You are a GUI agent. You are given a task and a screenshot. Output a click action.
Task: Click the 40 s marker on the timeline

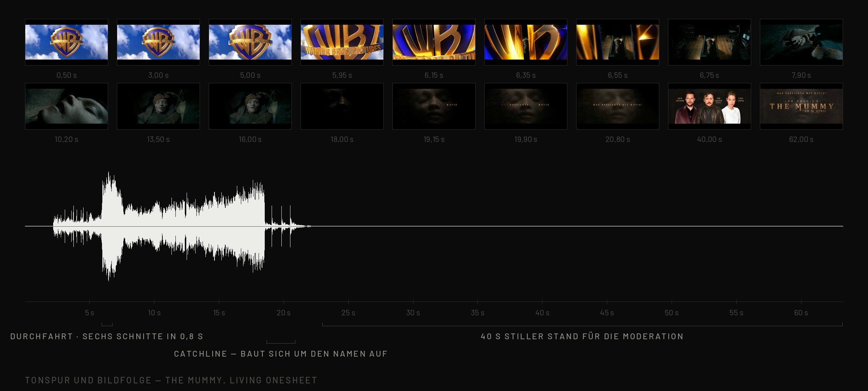click(x=542, y=312)
